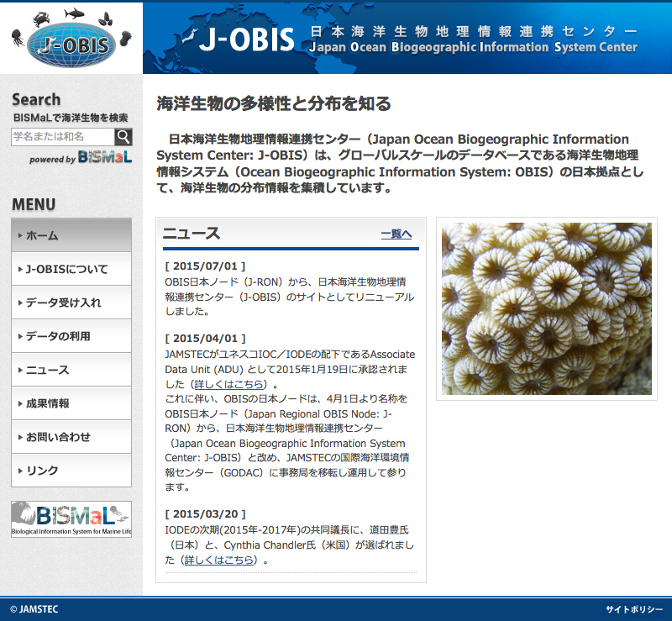Click the 海洋生物の多様性と分布を知る heading

click(274, 103)
